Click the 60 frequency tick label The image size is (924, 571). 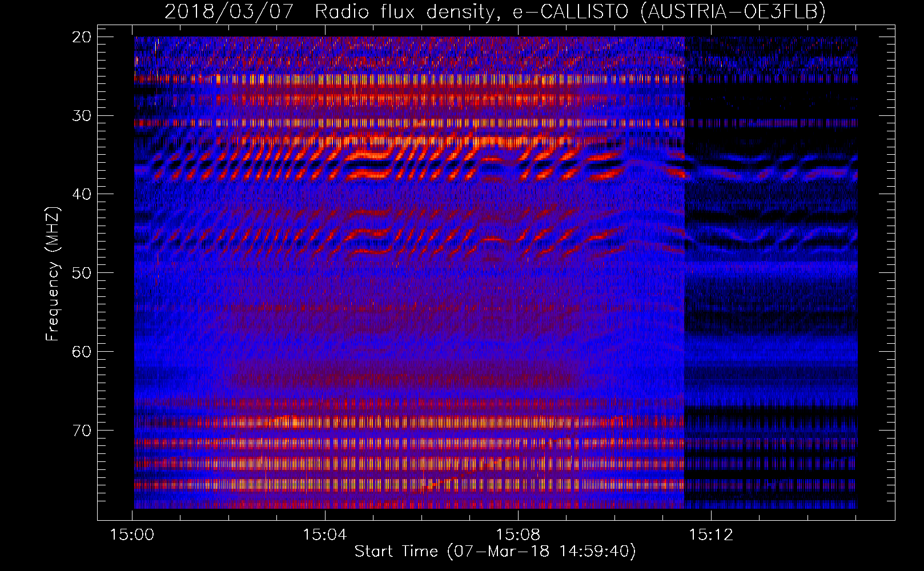coord(82,351)
